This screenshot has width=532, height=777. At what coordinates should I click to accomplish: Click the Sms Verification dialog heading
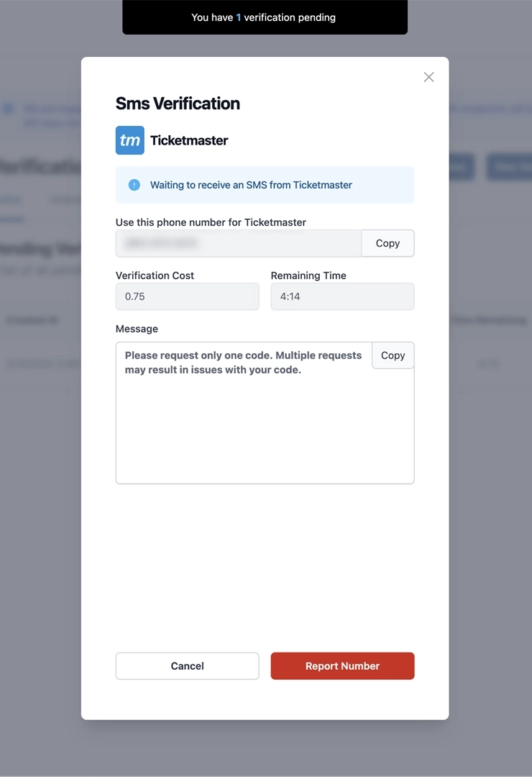(x=178, y=103)
